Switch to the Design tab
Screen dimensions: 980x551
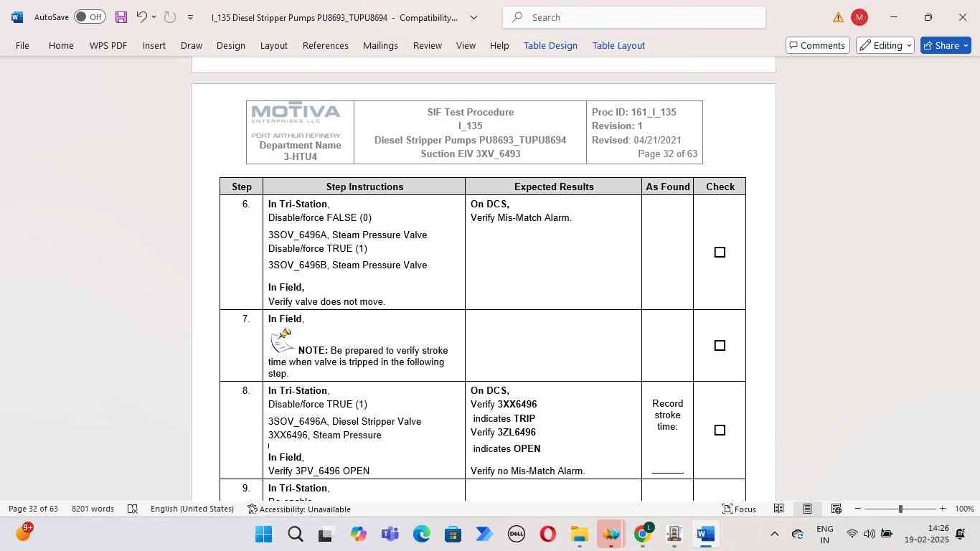[x=231, y=45]
